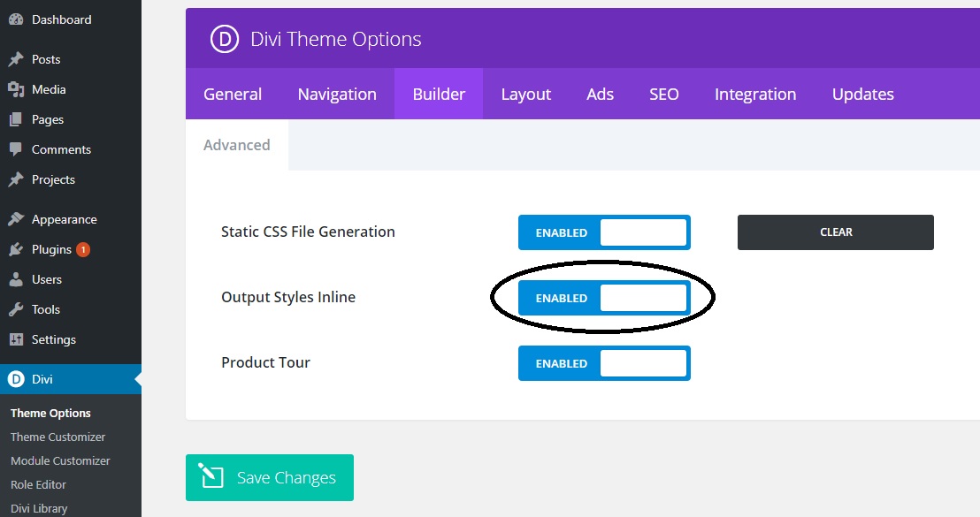Click the Pages icon in sidebar

pyautogui.click(x=16, y=119)
